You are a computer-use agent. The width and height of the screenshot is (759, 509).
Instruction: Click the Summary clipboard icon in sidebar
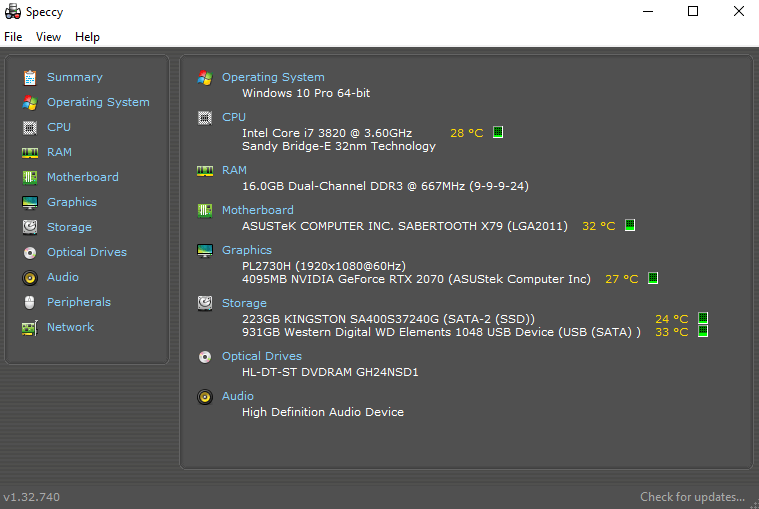(30, 77)
